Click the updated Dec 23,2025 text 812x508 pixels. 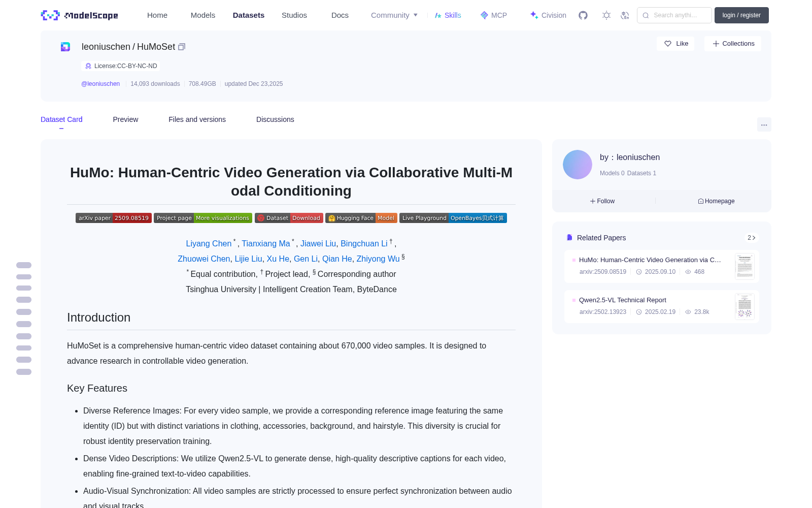[x=254, y=84]
